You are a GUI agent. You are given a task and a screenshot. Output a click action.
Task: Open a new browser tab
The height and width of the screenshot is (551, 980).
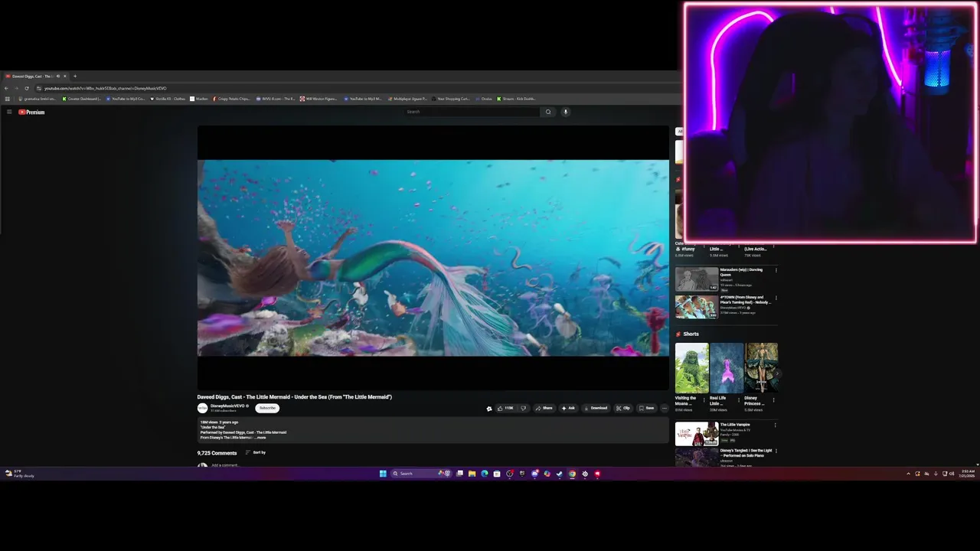coord(74,76)
